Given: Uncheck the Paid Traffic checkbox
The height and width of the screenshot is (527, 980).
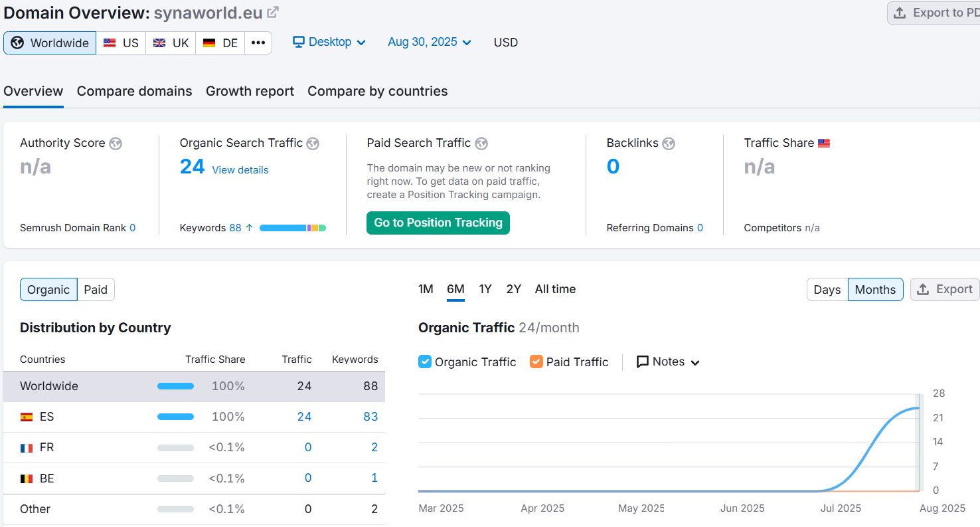Looking at the screenshot, I should (x=536, y=362).
